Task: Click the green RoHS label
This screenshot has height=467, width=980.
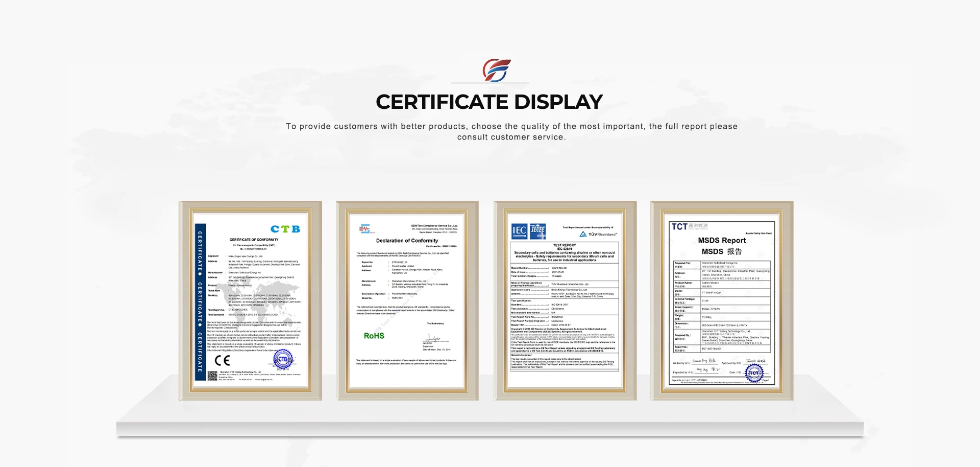Action: 374,336
